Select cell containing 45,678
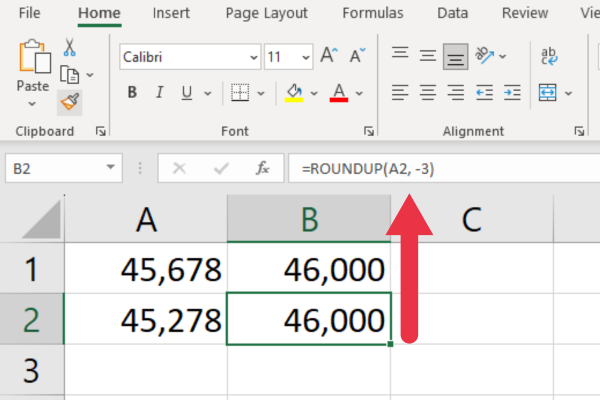This screenshot has height=400, width=600. coord(146,268)
